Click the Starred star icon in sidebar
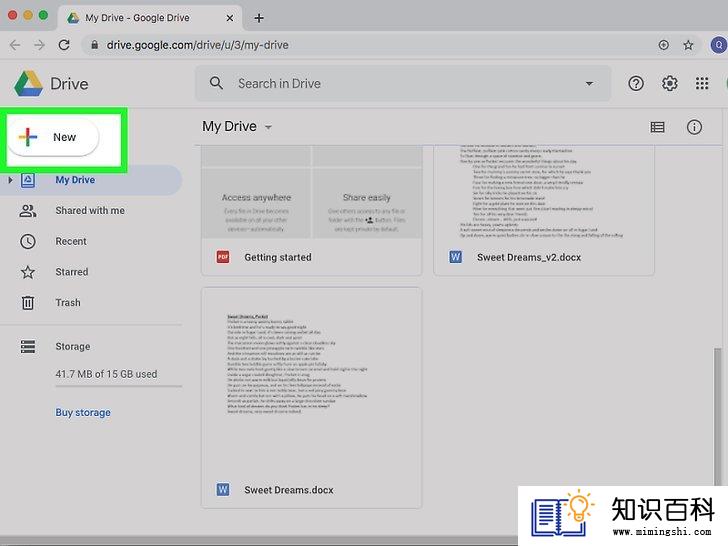728x546 pixels. 27,272
